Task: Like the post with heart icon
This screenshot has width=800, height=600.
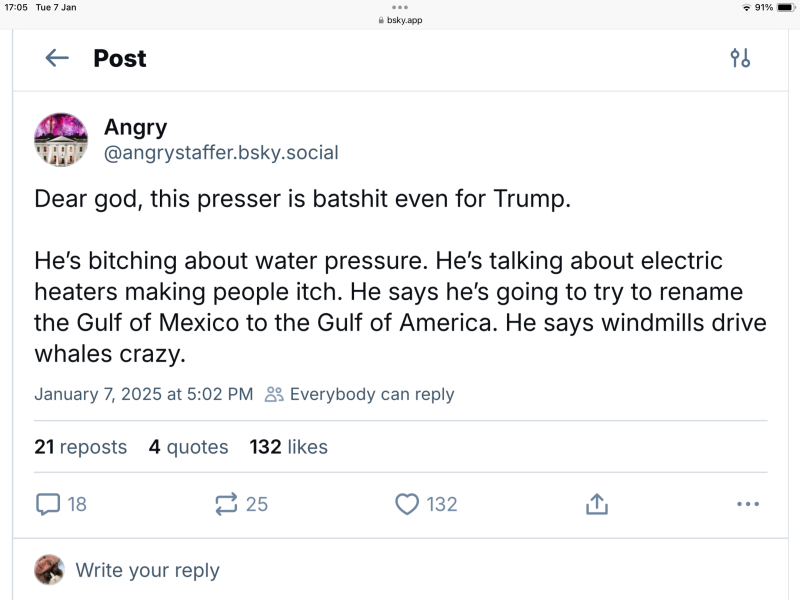Action: (406, 504)
